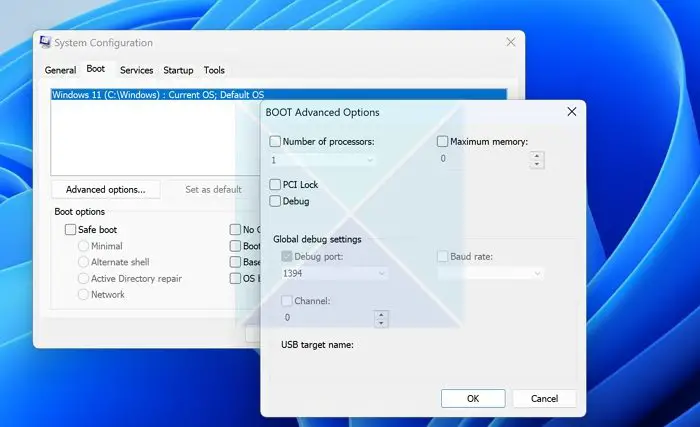Enable Safe boot in System Configuration
Image resolution: width=700 pixels, height=427 pixels.
click(x=71, y=230)
